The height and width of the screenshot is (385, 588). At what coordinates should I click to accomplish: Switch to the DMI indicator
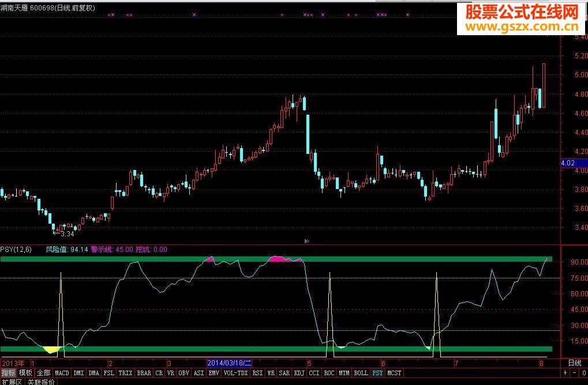[x=78, y=373]
